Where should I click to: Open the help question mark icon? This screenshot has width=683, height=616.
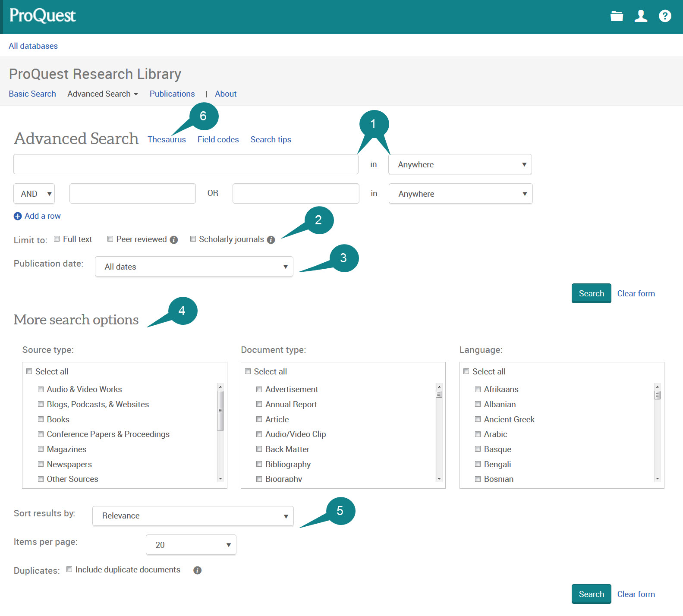point(665,16)
